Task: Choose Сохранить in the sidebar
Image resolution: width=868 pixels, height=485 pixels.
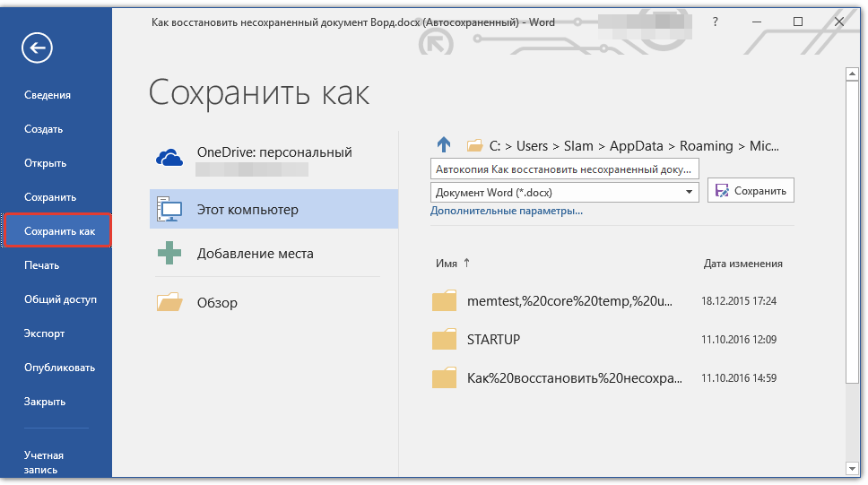Action: (x=50, y=197)
